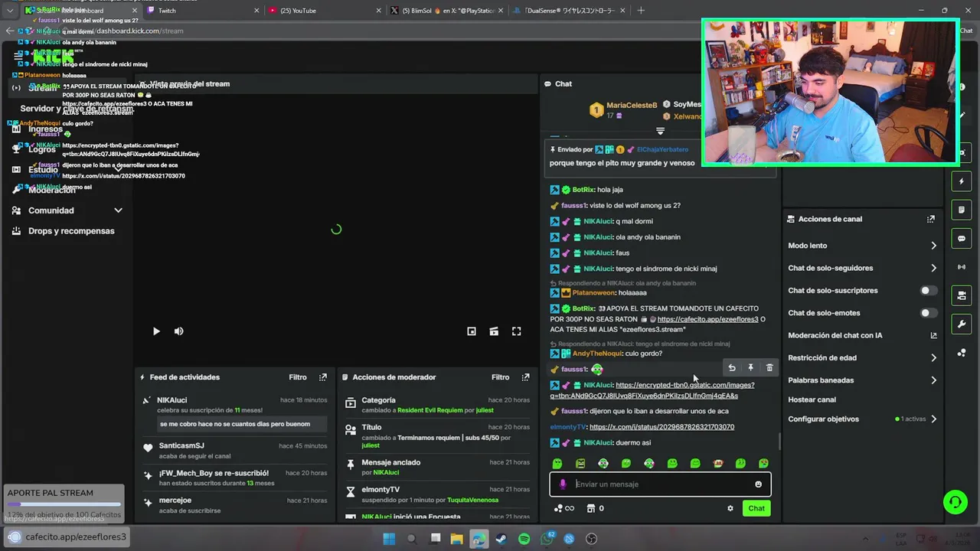Open elmontyTV's x.com status link
Screen dimensions: 980x551
tap(661, 427)
